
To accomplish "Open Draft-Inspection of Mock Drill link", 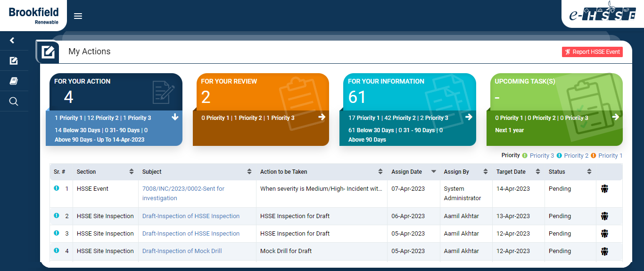I will tap(182, 251).
